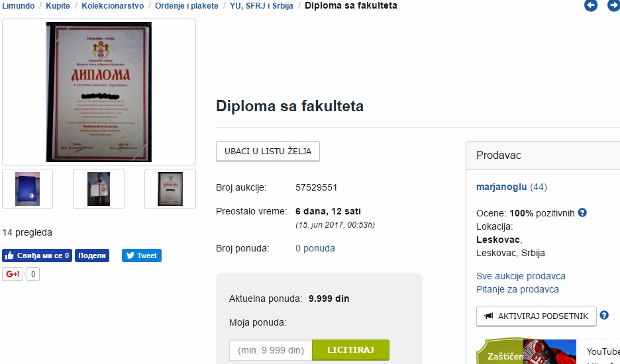The image size is (620, 364).
Task: Open the third framed diploma thumbnail
Action: pos(170,189)
